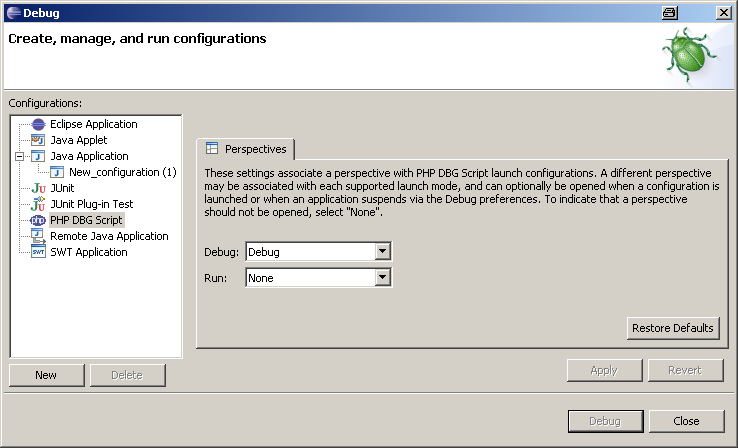Select the Eclipse Application label

[94, 124]
